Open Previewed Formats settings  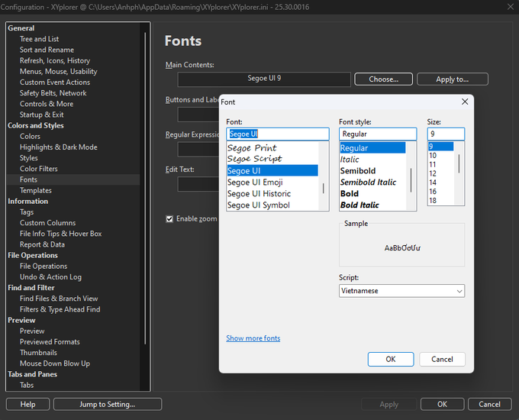point(50,342)
